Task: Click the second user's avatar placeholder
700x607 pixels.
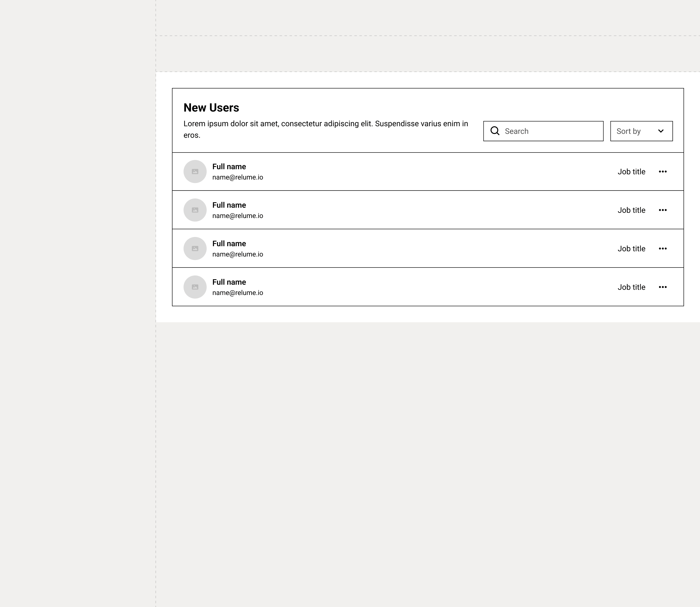Action: [195, 210]
